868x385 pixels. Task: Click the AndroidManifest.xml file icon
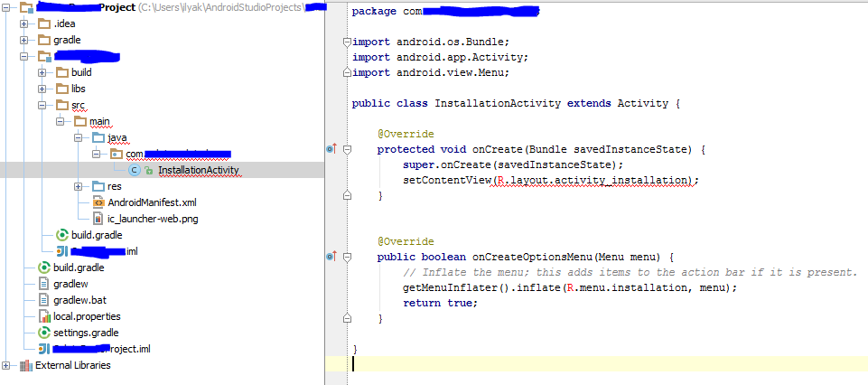click(x=98, y=202)
